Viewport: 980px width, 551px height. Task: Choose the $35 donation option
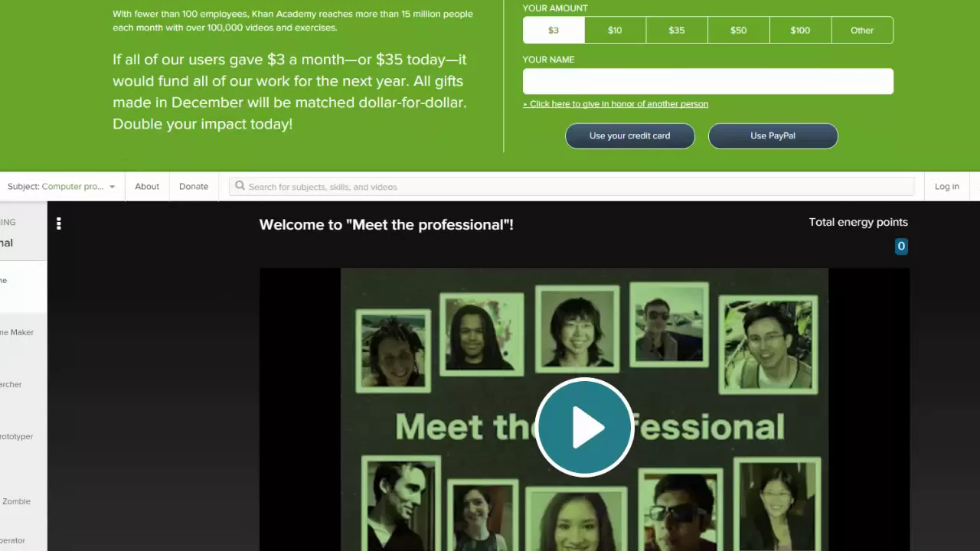677,30
